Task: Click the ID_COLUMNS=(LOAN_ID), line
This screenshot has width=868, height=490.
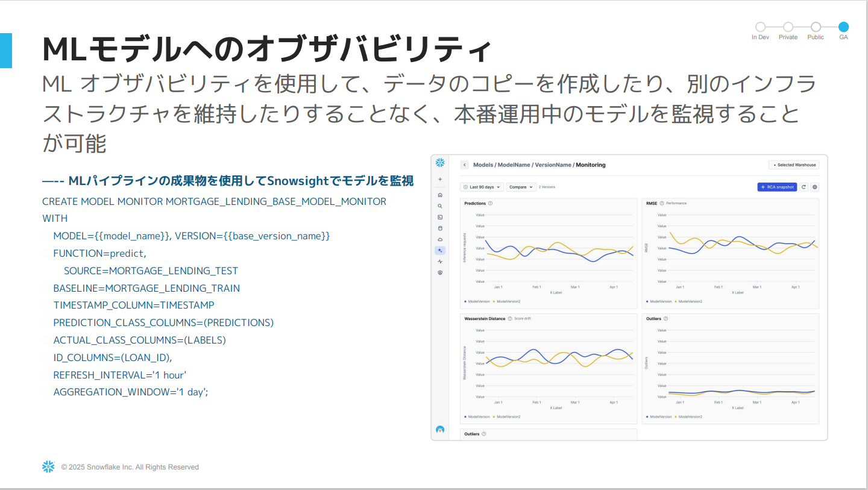Action: 113,357
